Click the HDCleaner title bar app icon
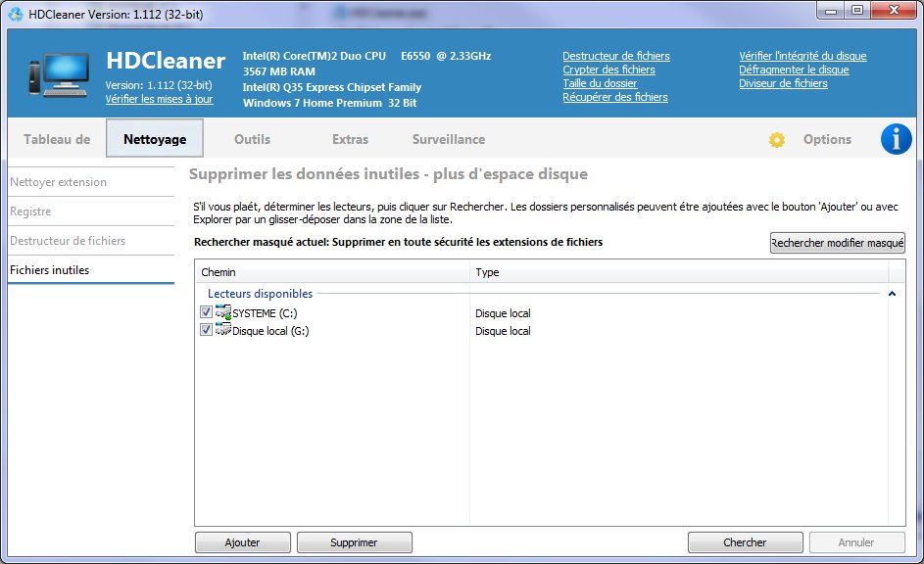Screen dimensions: 924x564 click(x=17, y=14)
